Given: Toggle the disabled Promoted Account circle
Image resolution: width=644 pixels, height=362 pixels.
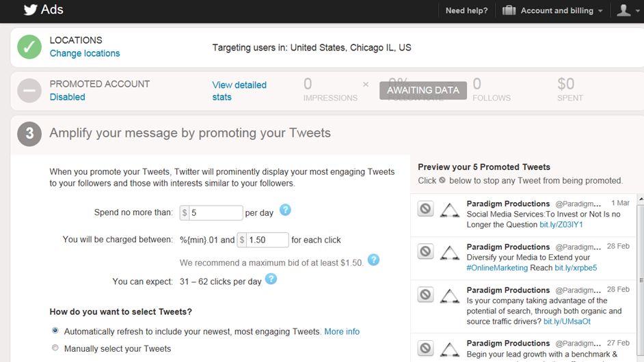Looking at the screenshot, I should pos(29,90).
